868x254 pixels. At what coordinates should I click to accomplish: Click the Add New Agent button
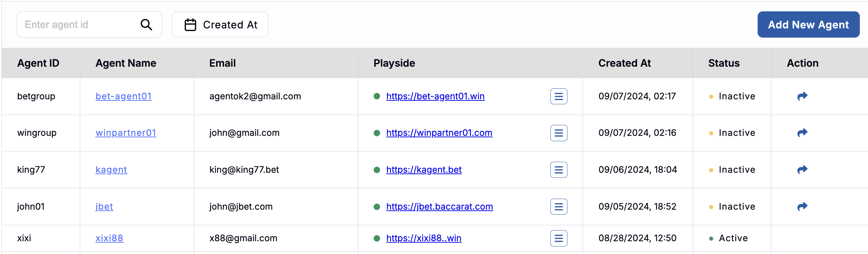[x=808, y=24]
